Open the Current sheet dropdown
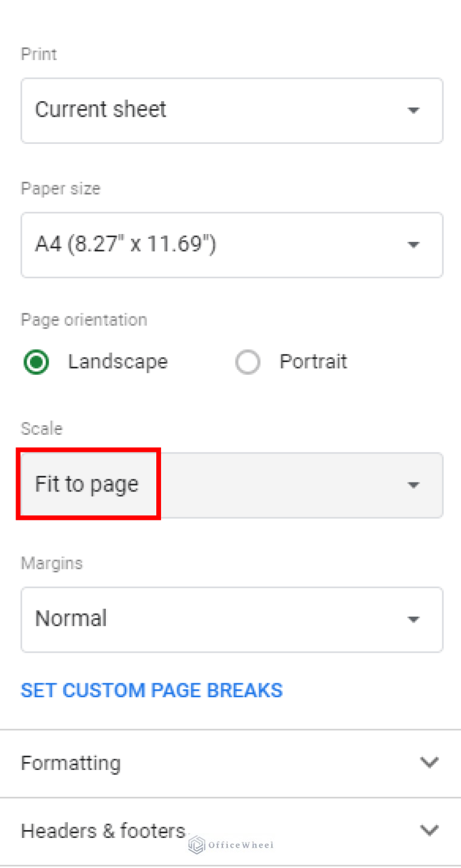Viewport: 461px width, 868px height. click(232, 110)
